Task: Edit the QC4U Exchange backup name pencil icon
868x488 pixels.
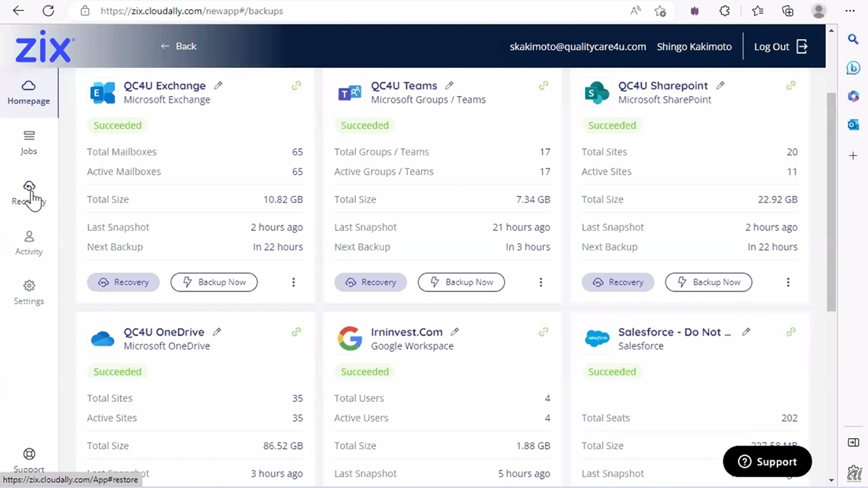Action: (218, 85)
